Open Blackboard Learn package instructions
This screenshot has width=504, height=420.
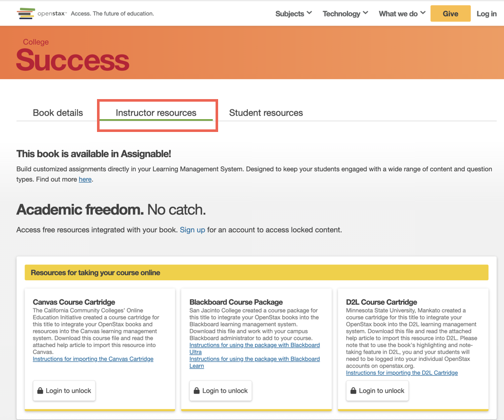(255, 362)
